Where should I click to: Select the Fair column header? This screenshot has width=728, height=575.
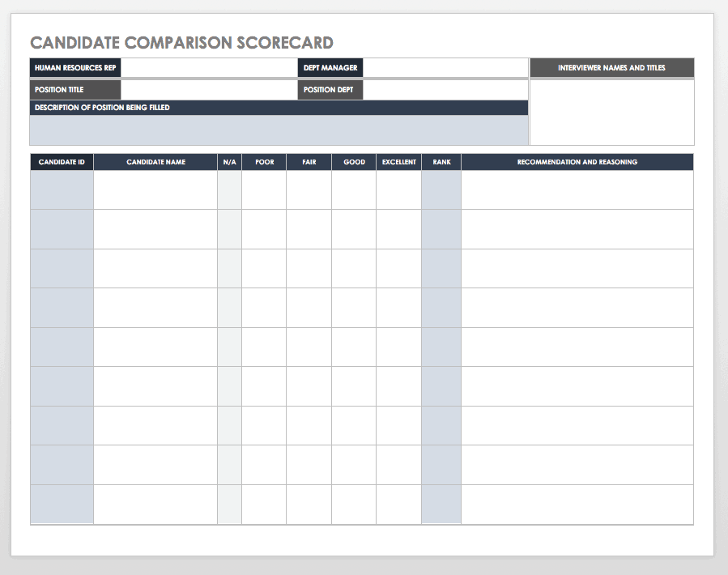[309, 162]
